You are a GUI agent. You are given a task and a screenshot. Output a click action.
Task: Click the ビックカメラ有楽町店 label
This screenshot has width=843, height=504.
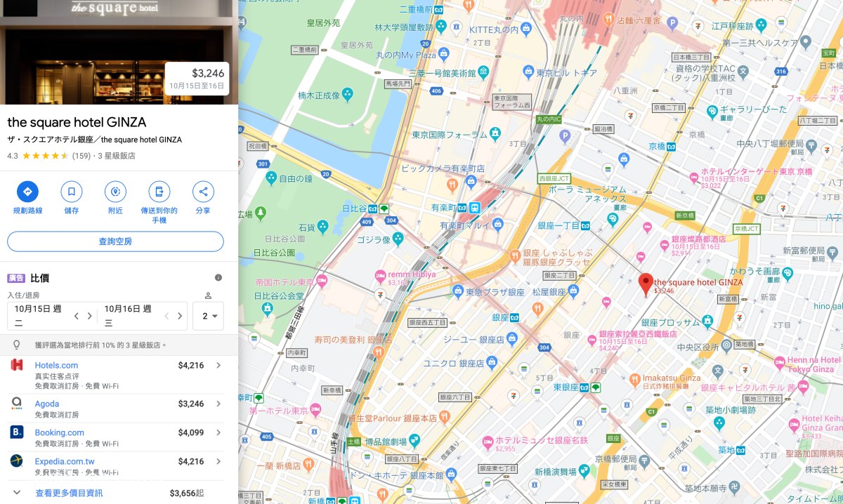point(443,168)
